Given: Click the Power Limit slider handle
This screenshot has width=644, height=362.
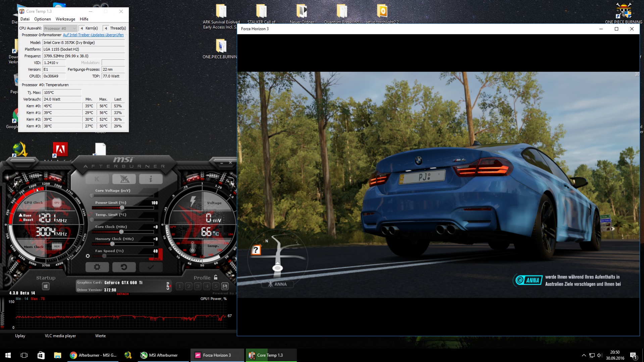Looking at the screenshot, I should (122, 208).
